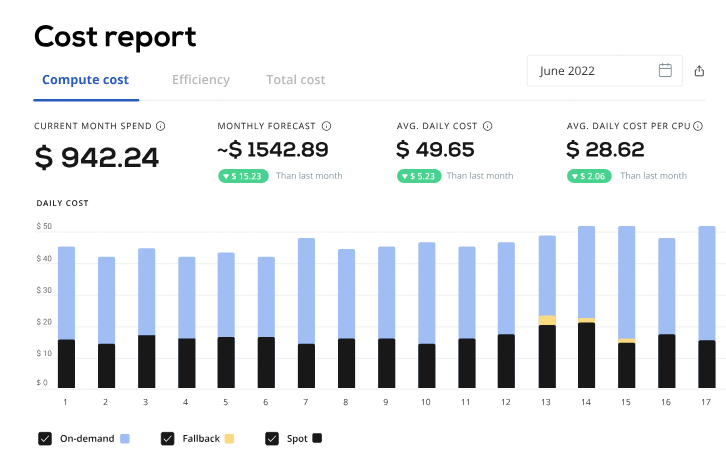Switch to the Efficiency tab
This screenshot has width=726, height=454.
pyautogui.click(x=200, y=80)
